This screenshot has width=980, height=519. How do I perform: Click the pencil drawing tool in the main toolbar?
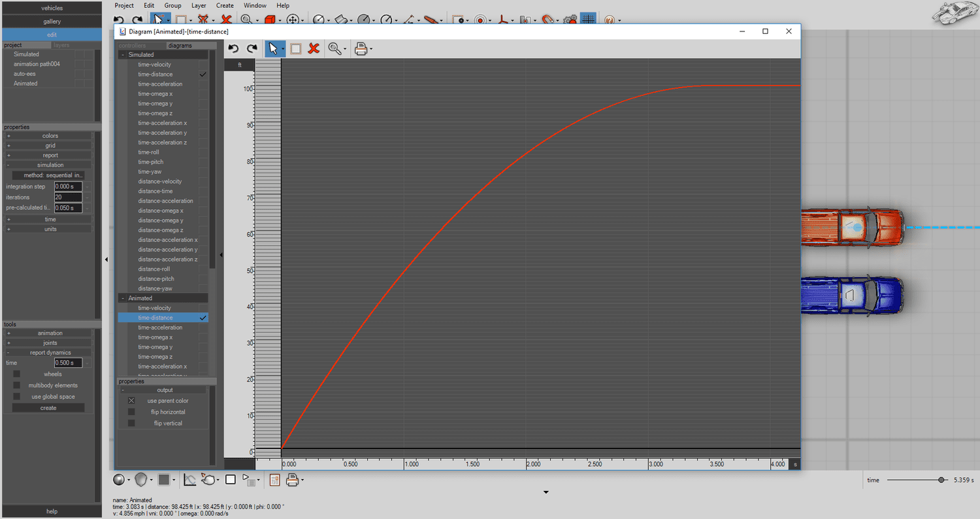(x=432, y=19)
